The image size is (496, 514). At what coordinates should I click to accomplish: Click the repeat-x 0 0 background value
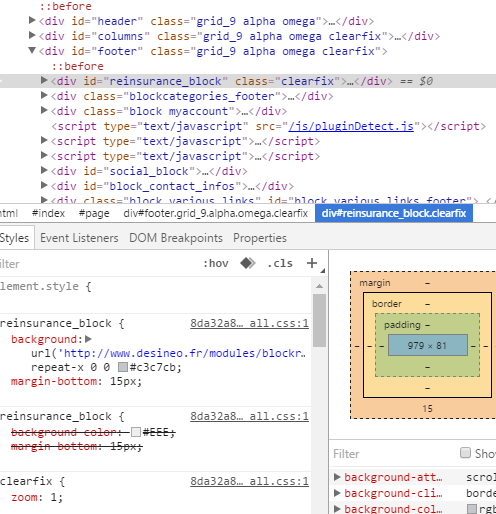(x=70, y=367)
